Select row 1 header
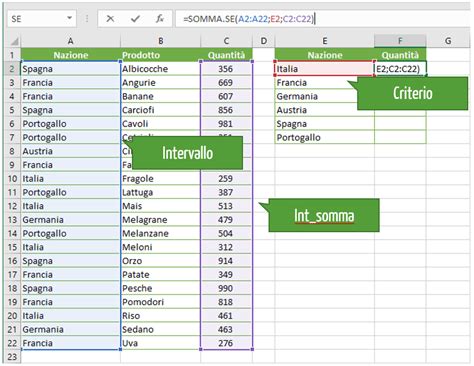This screenshot has width=474, height=366. coord(12,55)
